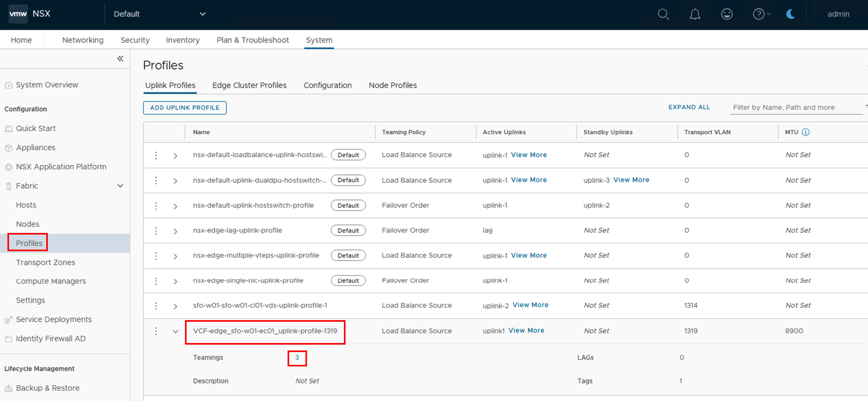Open the notifications bell icon
The width and height of the screenshot is (868, 401).
coord(695,14)
